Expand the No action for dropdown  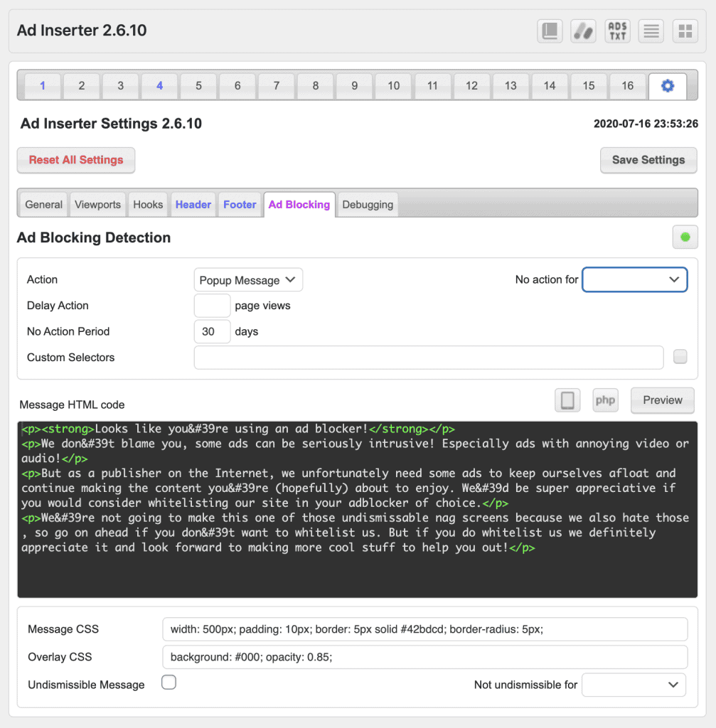(x=635, y=279)
